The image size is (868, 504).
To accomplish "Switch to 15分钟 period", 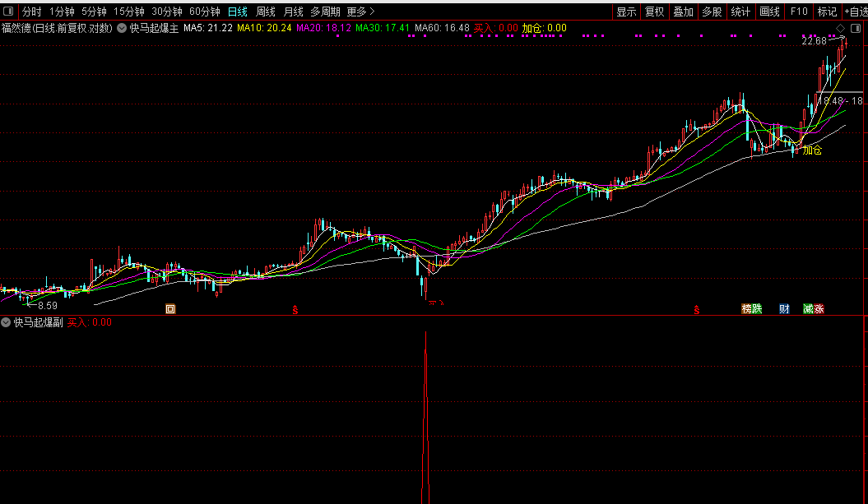I will (x=129, y=12).
